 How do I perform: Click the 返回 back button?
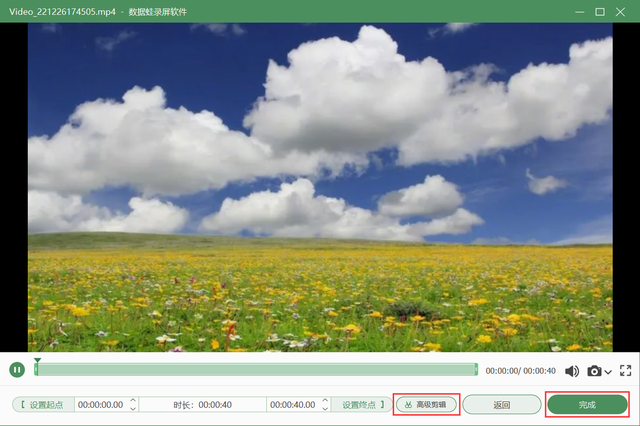point(502,404)
